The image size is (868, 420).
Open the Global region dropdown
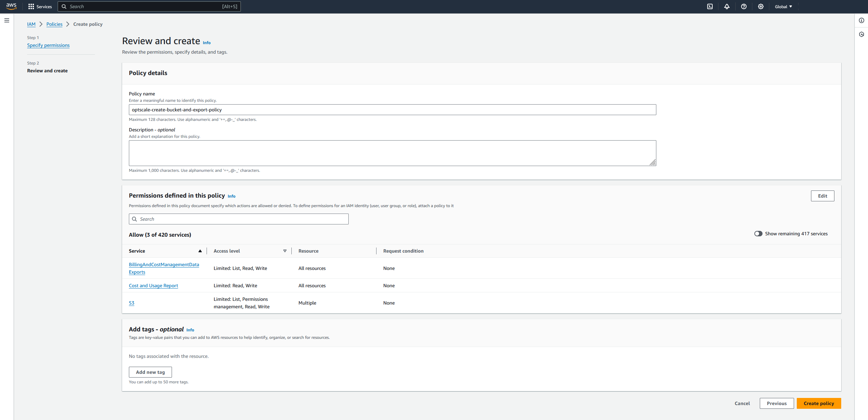coord(784,6)
